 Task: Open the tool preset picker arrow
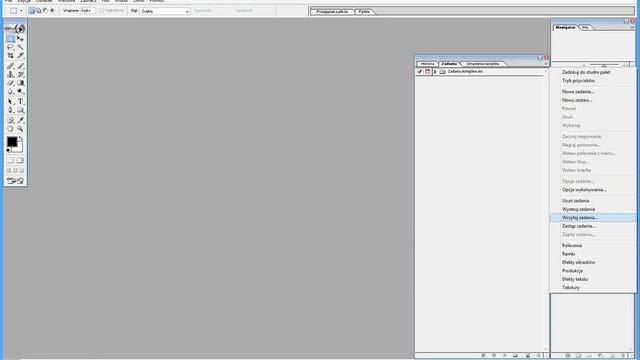[x=21, y=11]
